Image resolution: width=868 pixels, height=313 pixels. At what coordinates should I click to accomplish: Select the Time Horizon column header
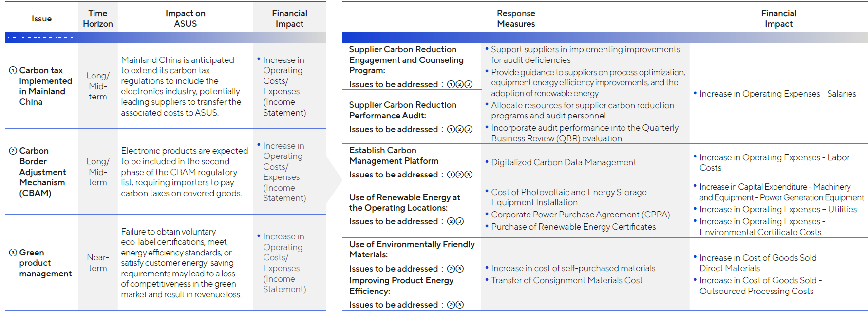point(97,19)
